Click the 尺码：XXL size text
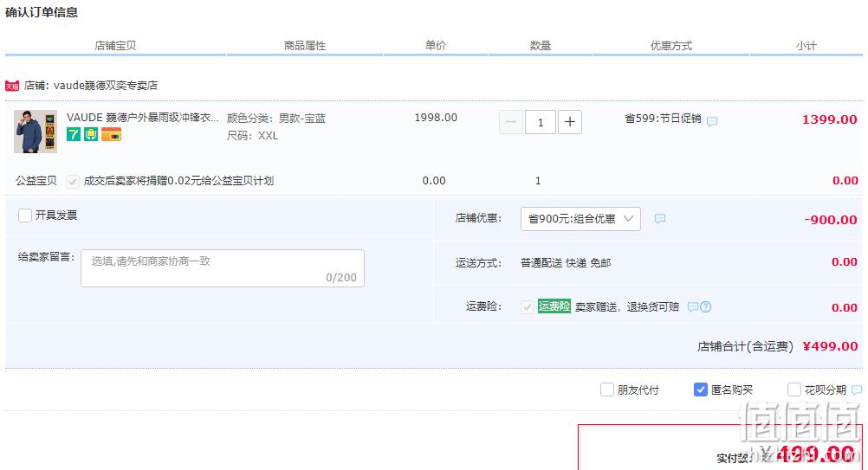The width and height of the screenshot is (868, 470). point(252,136)
